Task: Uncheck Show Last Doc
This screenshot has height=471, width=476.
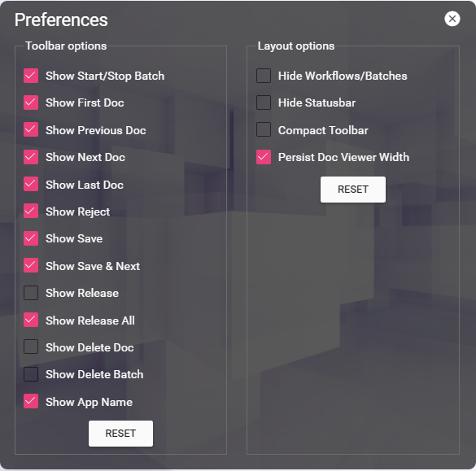Action: (31, 184)
